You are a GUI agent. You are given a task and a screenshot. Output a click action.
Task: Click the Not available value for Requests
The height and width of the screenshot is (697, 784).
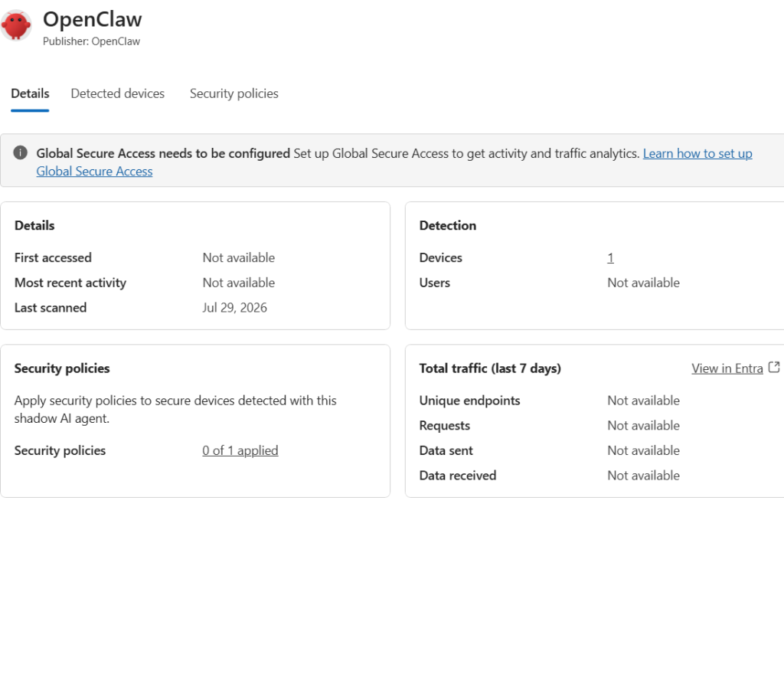click(x=643, y=425)
